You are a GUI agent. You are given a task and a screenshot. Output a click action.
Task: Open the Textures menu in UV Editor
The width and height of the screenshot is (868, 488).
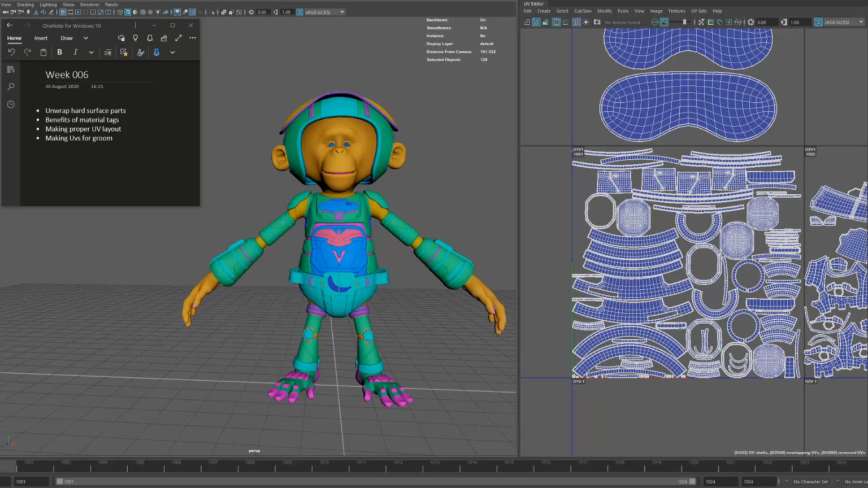pyautogui.click(x=676, y=11)
